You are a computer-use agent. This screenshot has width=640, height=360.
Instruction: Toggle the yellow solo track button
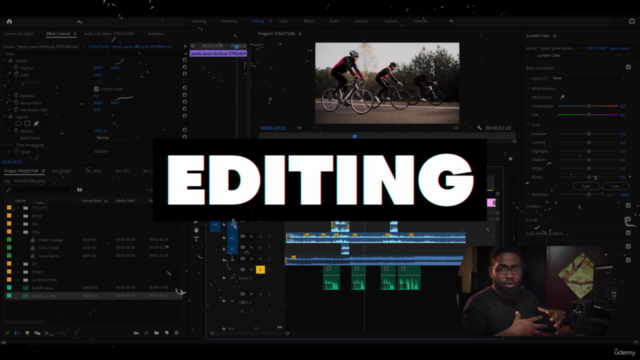coord(260,269)
